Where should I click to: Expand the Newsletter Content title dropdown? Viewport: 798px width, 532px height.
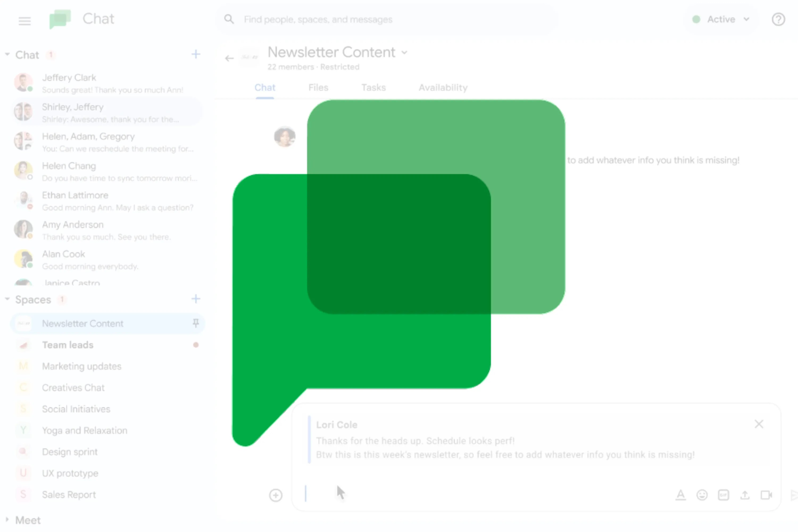pyautogui.click(x=404, y=53)
